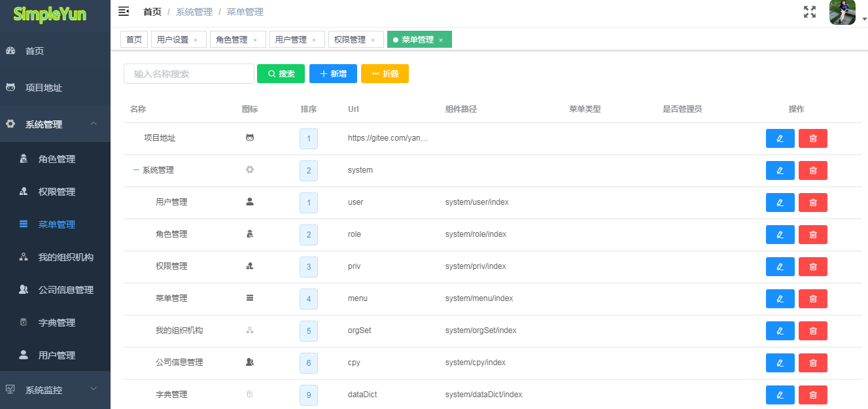
Task: Close the active 菜单管理 tab
Action: point(441,41)
